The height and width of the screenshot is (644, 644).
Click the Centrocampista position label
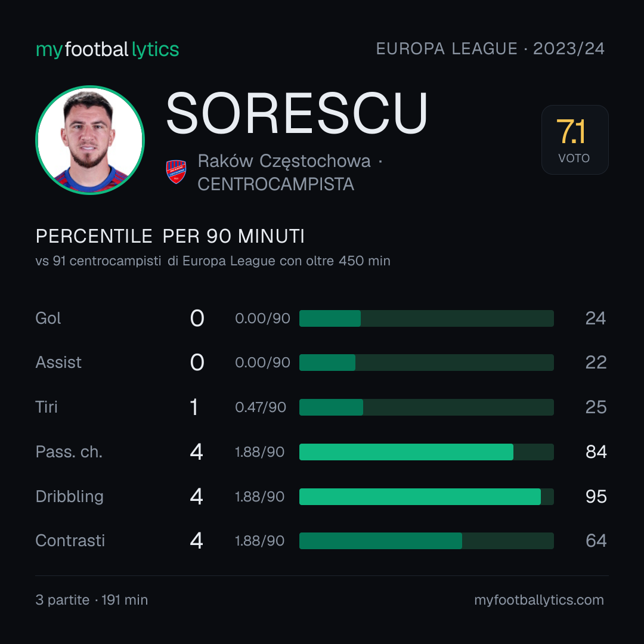(276, 184)
